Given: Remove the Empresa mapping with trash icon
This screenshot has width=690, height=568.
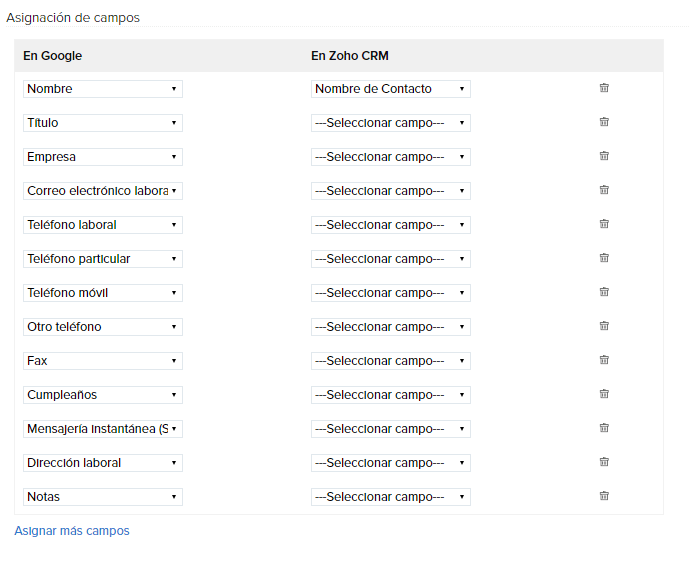Looking at the screenshot, I should 604,156.
